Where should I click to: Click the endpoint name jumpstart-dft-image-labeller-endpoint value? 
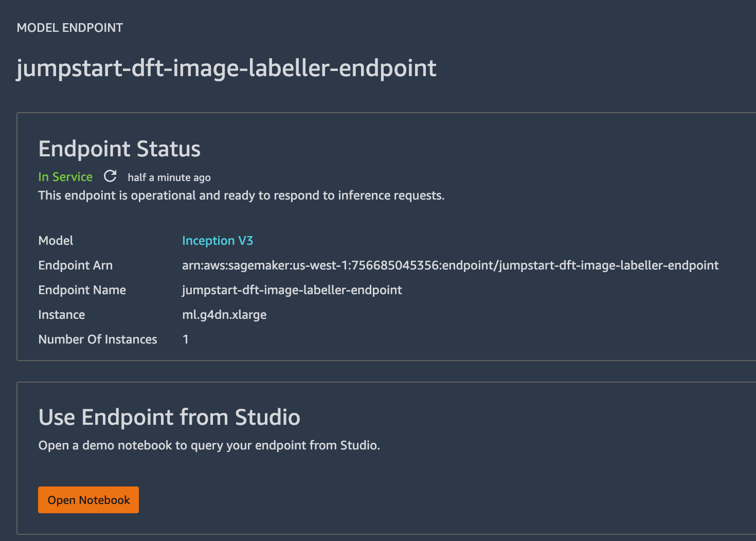(292, 290)
